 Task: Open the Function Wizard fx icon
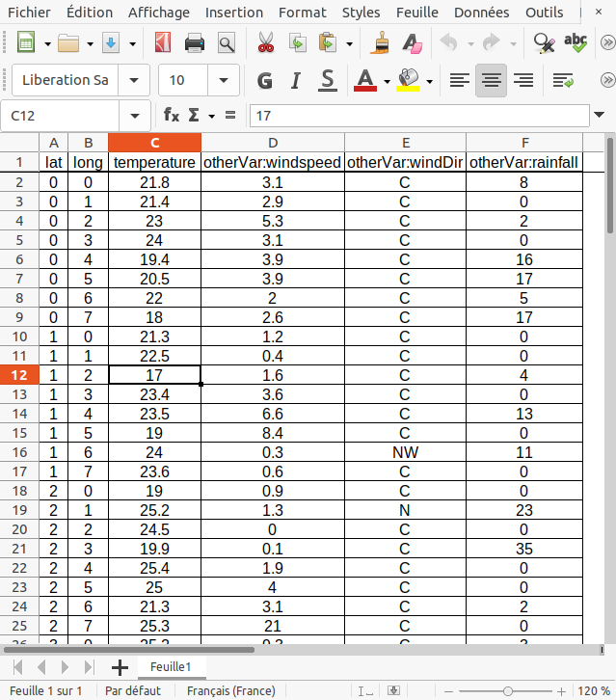172,115
